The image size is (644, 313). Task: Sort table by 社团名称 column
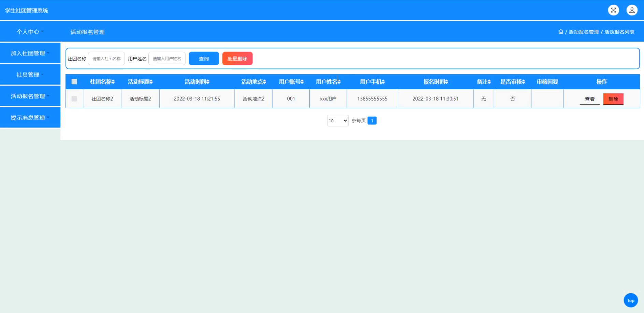102,82
